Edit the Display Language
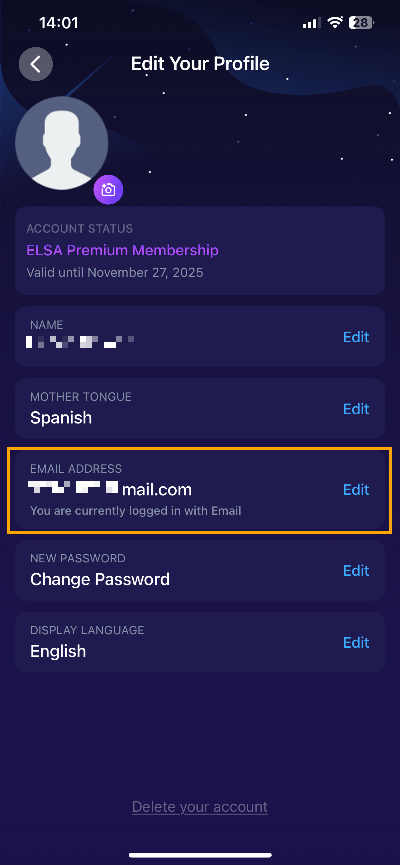The image size is (400, 865). (356, 643)
